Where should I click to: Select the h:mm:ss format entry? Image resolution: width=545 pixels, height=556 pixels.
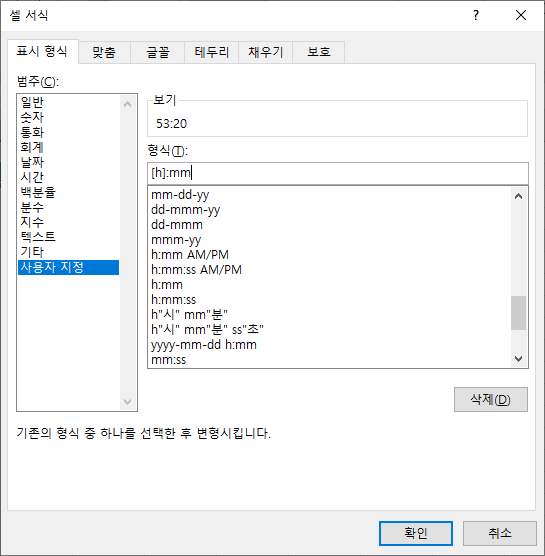tap(329, 300)
